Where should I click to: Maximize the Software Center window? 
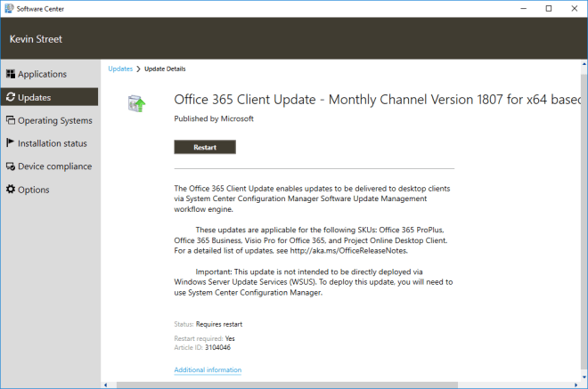[548, 8]
